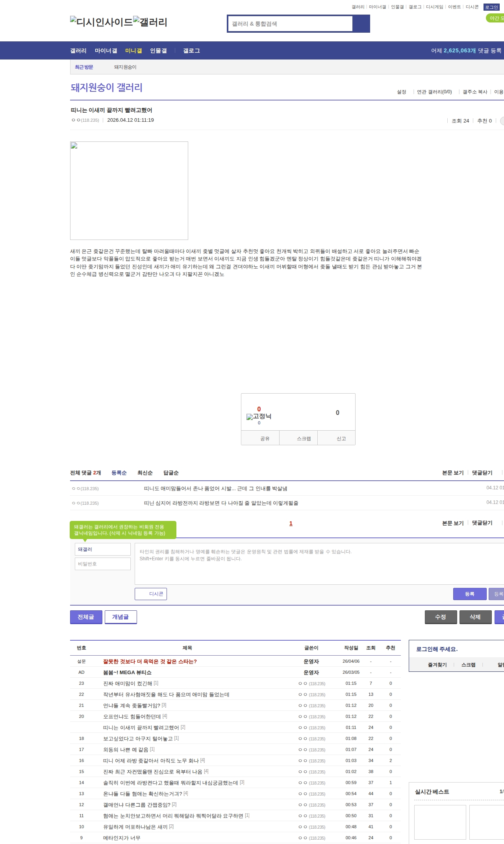Click the 돼갤러 nickname input field
The width and height of the screenshot is (504, 844).
103,549
